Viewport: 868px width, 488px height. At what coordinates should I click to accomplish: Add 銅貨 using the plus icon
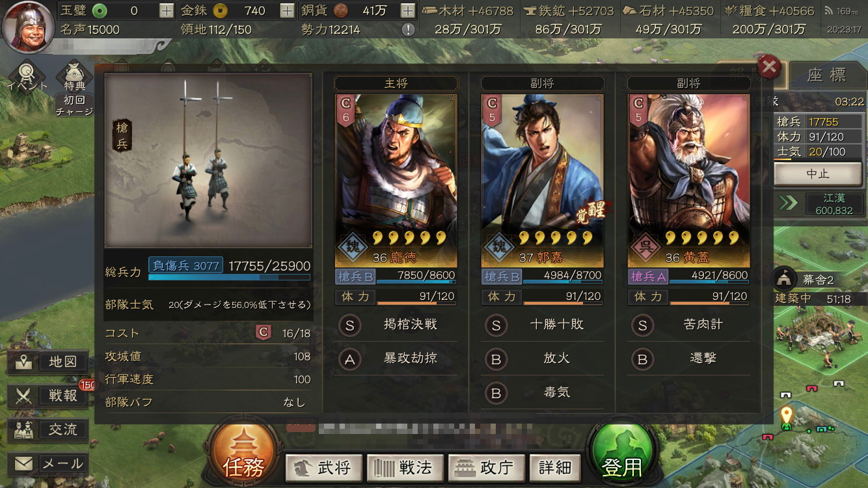click(407, 10)
